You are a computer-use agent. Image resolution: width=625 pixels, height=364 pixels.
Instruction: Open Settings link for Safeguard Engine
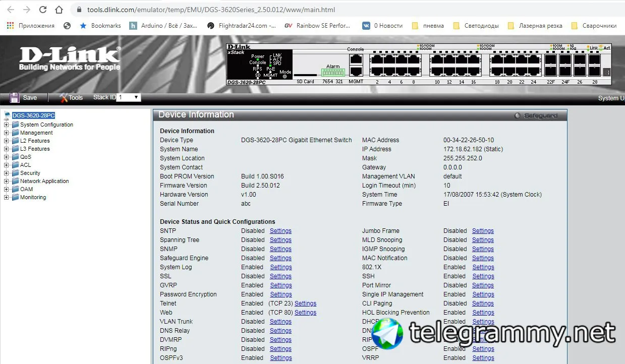click(x=280, y=258)
